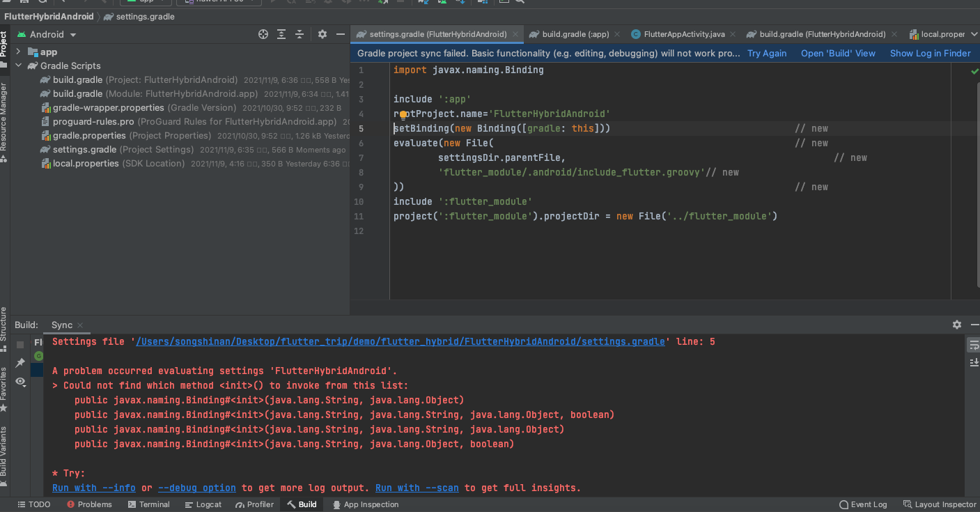The height and width of the screenshot is (512, 980).
Task: Open the Logcat tool window
Action: click(203, 504)
